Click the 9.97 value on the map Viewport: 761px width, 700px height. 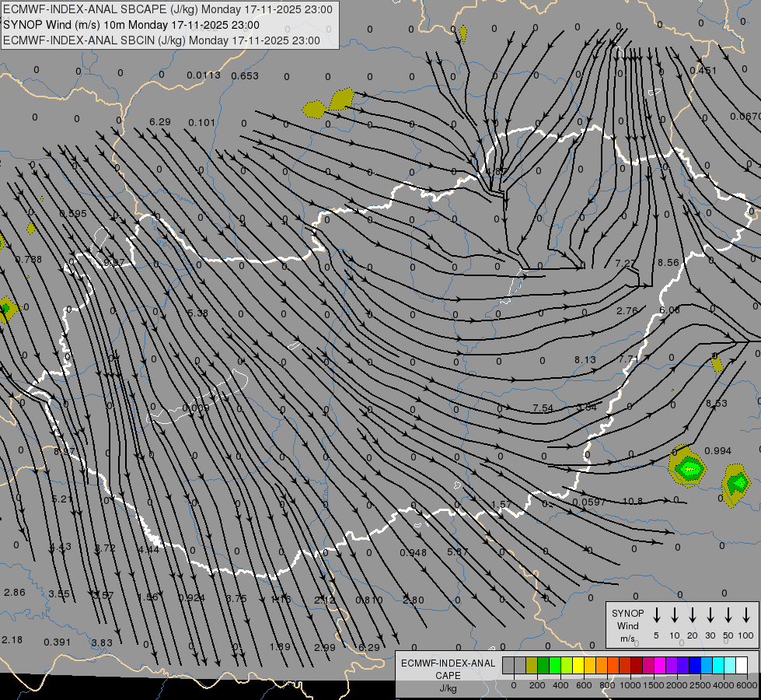click(x=114, y=263)
